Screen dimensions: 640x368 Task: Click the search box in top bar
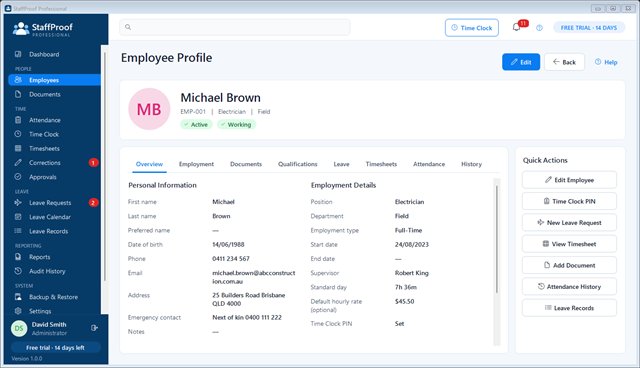point(235,27)
